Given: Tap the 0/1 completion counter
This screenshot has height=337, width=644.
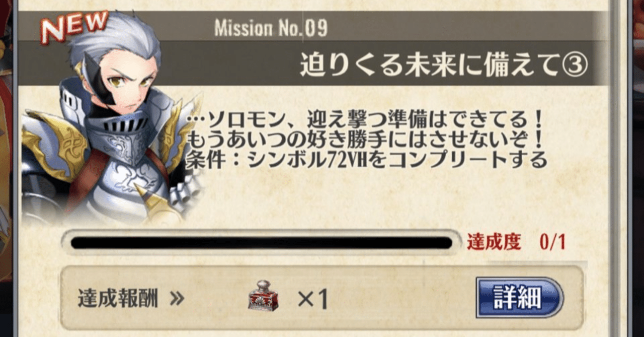Looking at the screenshot, I should (x=552, y=243).
